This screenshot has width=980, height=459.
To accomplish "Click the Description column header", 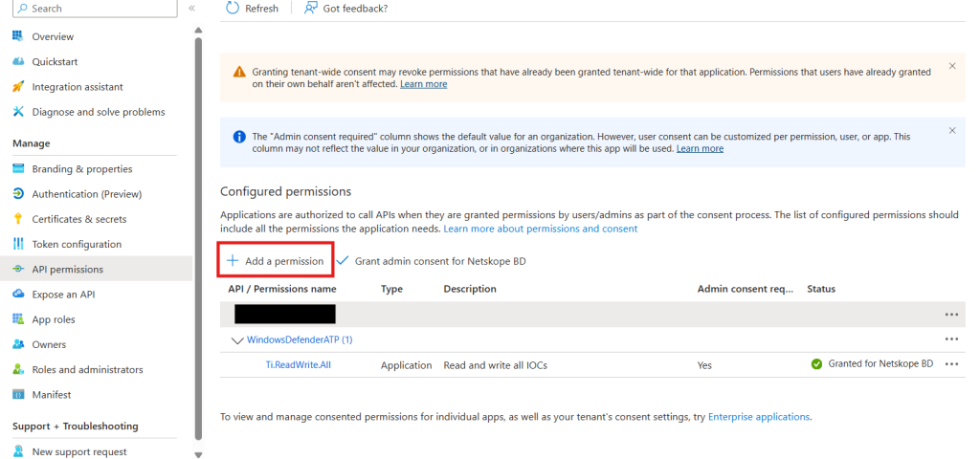I will click(x=470, y=289).
